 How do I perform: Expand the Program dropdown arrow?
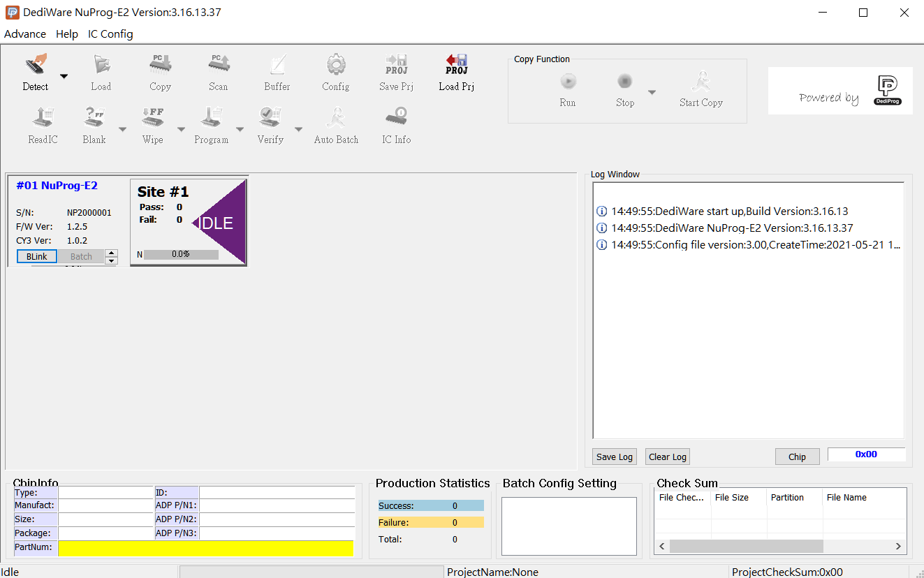point(240,129)
